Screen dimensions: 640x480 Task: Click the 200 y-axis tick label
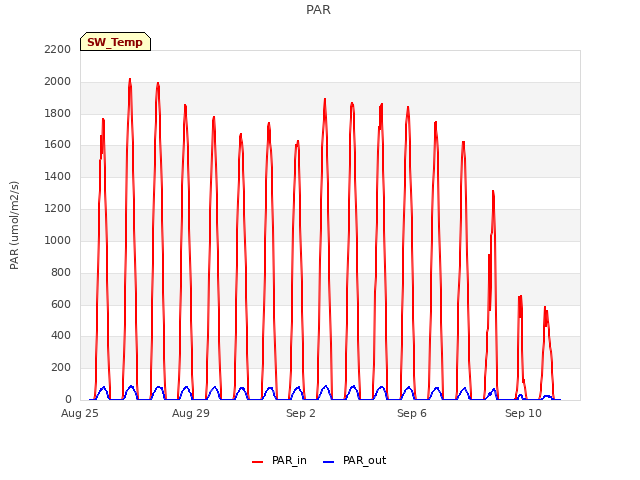click(61, 367)
